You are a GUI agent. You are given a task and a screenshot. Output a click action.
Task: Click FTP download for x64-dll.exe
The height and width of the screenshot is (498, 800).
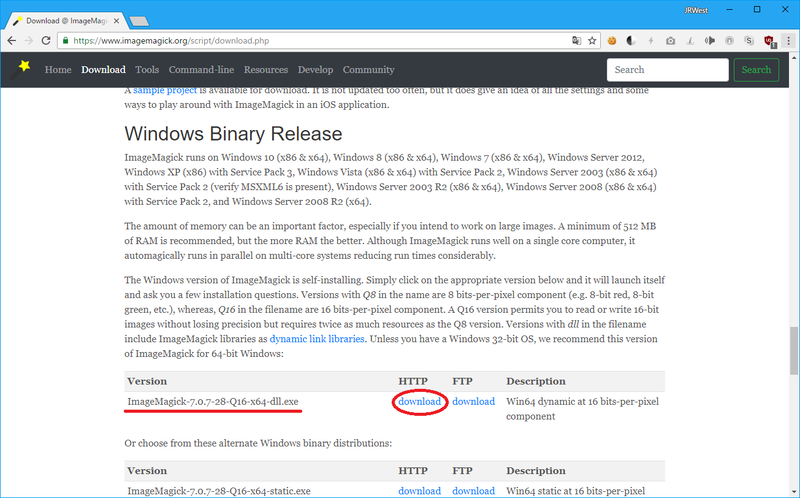tap(473, 402)
